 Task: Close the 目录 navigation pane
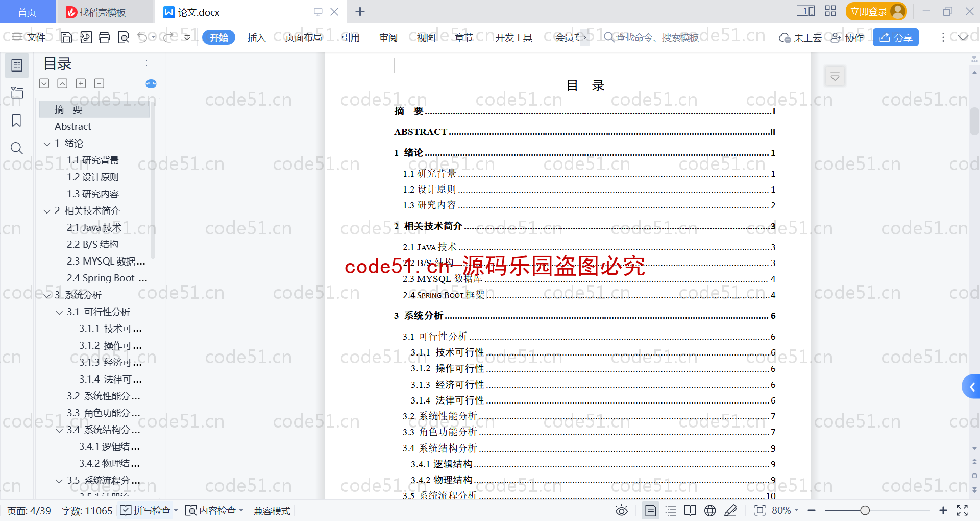(x=149, y=63)
